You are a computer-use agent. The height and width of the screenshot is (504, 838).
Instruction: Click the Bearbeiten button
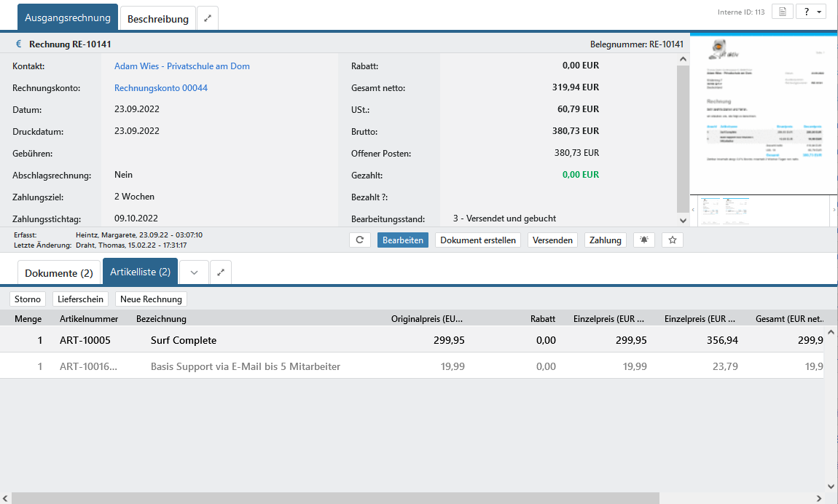[403, 240]
